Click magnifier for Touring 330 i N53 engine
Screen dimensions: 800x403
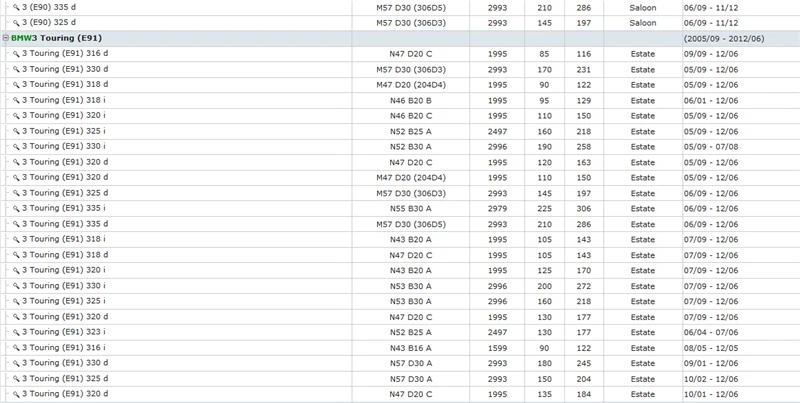[16, 286]
